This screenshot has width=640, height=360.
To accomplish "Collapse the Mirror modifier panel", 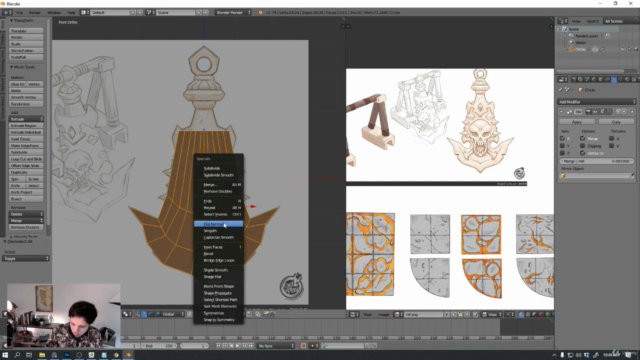I will coord(562,111).
